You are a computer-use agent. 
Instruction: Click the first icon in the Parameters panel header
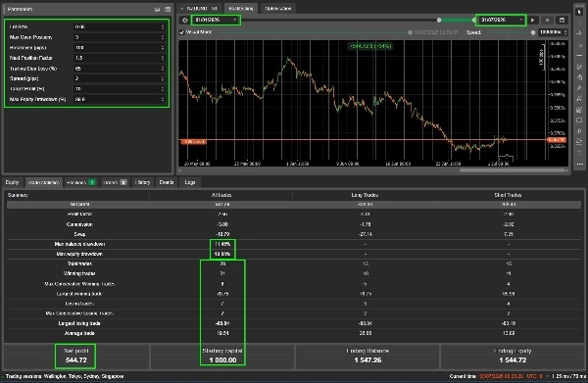click(x=158, y=9)
